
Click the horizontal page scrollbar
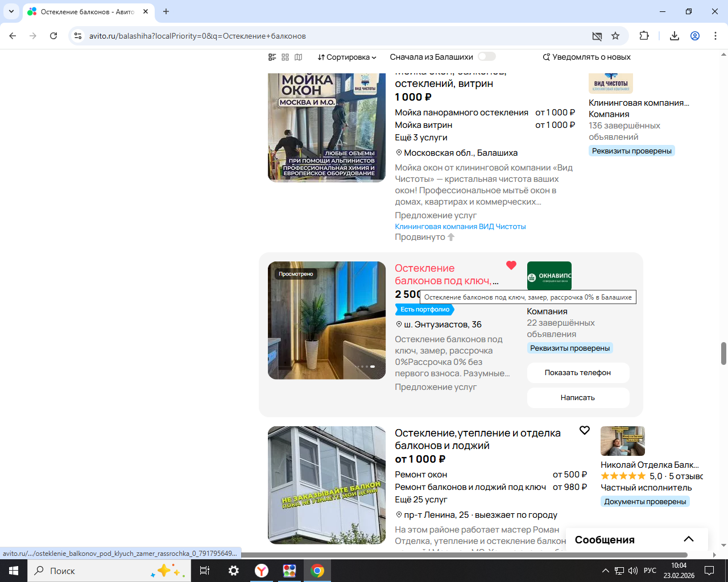pos(464,555)
